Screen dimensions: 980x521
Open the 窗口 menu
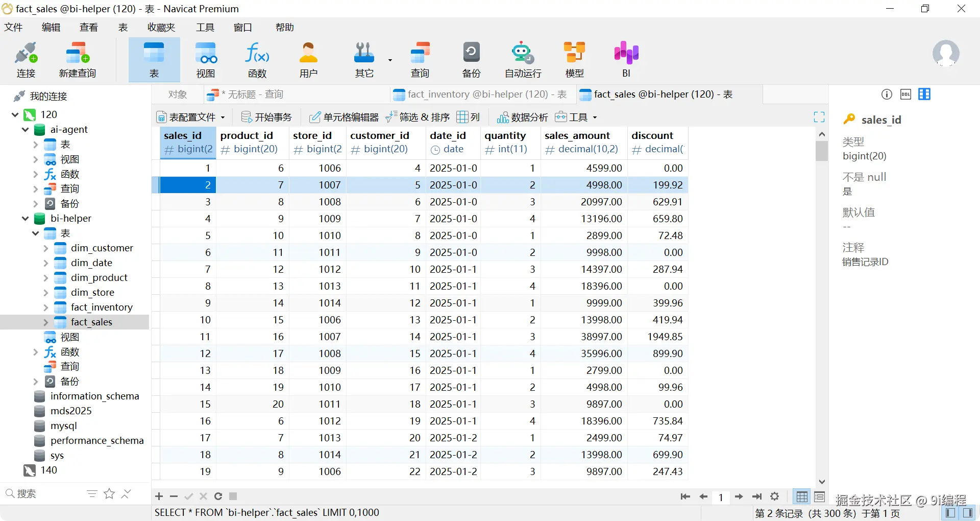(x=243, y=27)
